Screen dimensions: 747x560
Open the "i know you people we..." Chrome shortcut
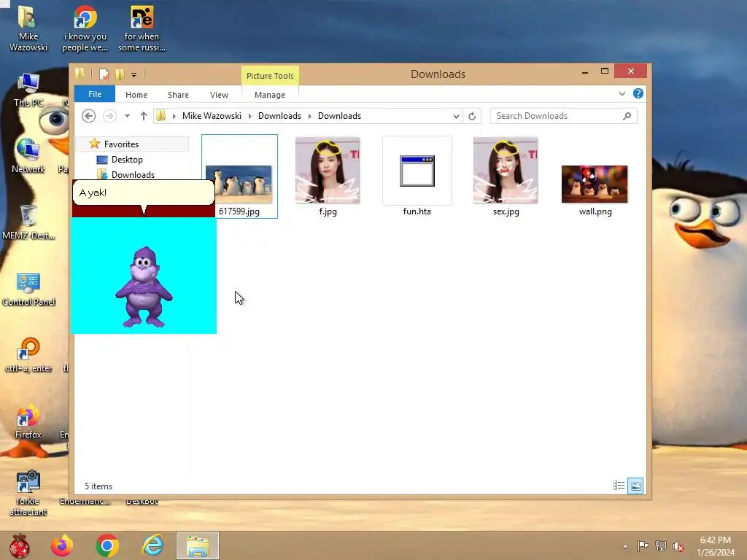[x=85, y=28]
